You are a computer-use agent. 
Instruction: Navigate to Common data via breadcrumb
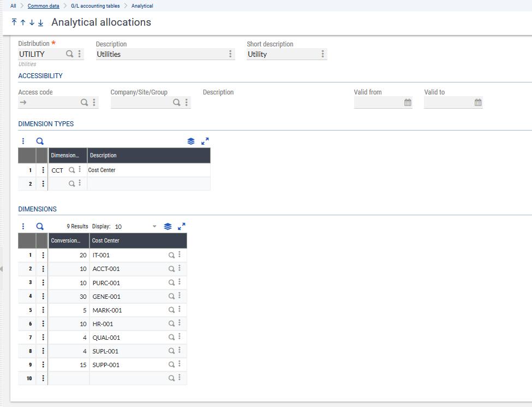(x=43, y=6)
